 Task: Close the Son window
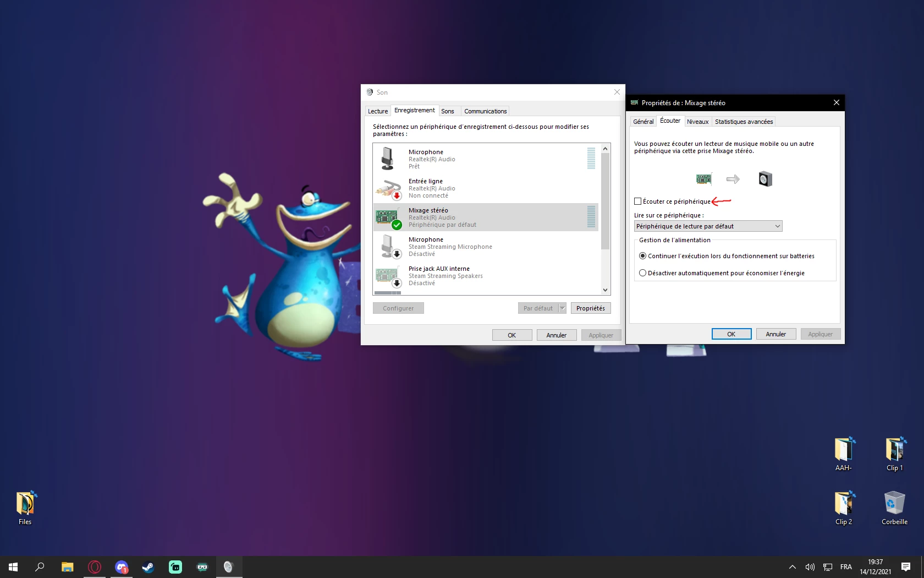coord(617,92)
